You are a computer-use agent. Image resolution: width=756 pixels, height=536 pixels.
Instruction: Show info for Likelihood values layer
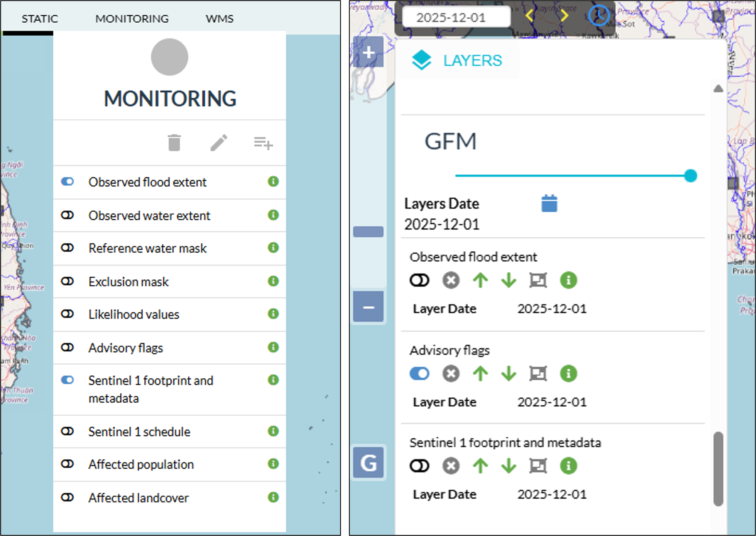click(x=273, y=314)
